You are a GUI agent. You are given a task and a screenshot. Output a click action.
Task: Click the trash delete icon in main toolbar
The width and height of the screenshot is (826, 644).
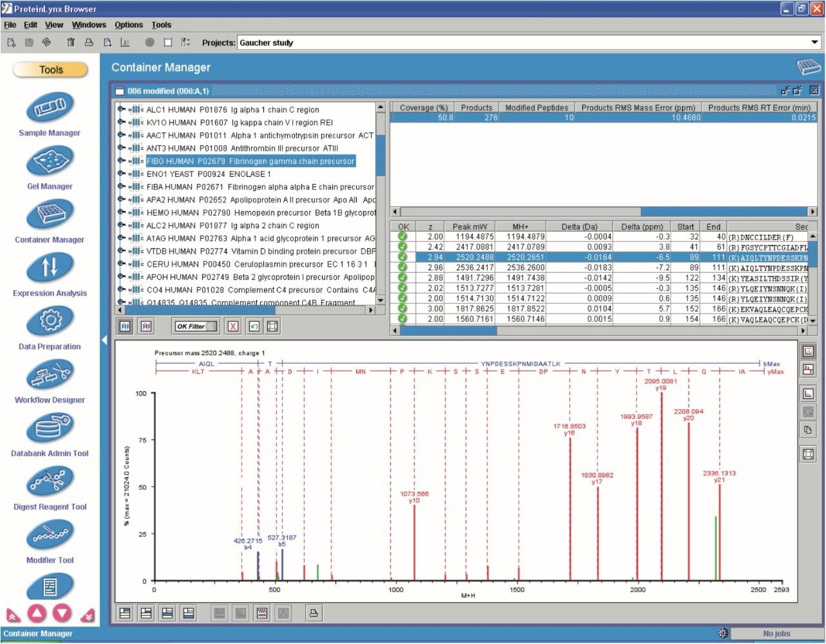tap(71, 43)
